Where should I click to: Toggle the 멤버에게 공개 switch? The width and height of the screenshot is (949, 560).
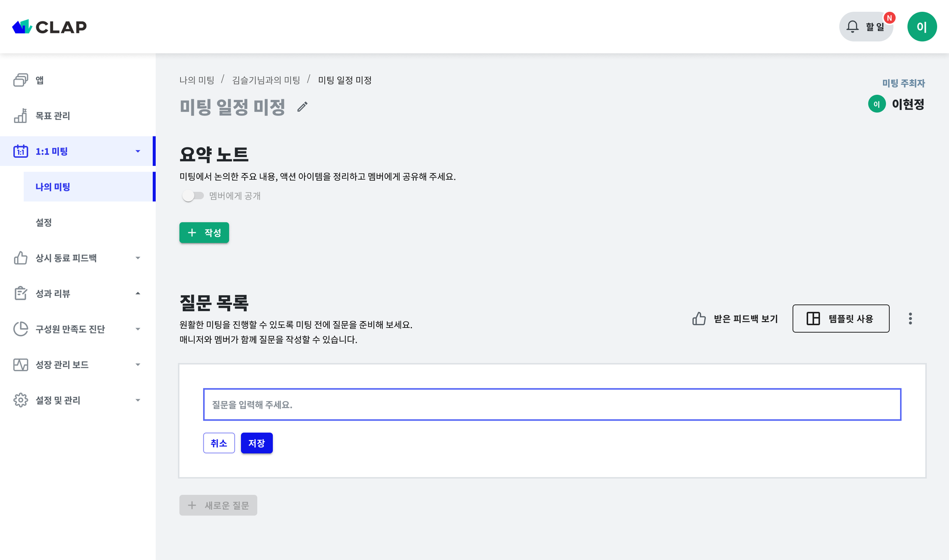(x=193, y=196)
